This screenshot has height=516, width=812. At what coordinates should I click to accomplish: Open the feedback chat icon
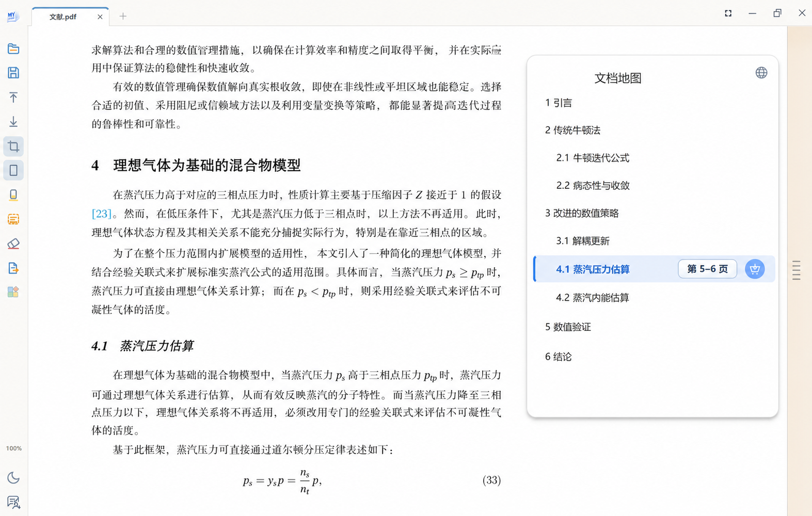point(13,502)
